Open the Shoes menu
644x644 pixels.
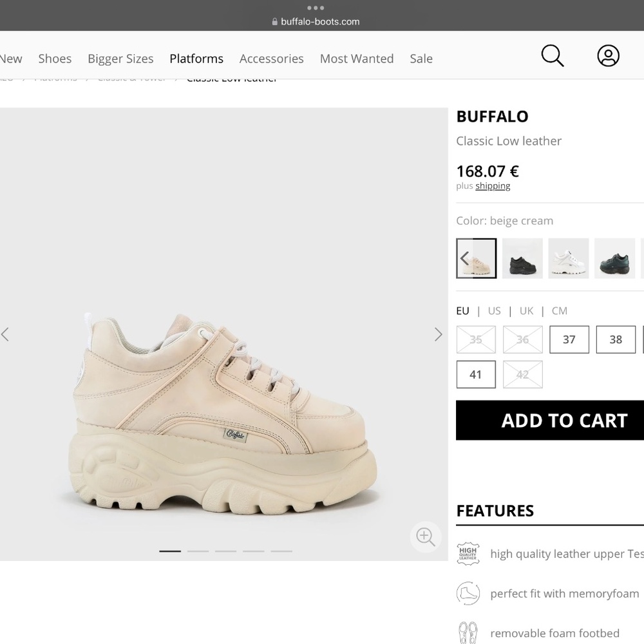(x=55, y=59)
